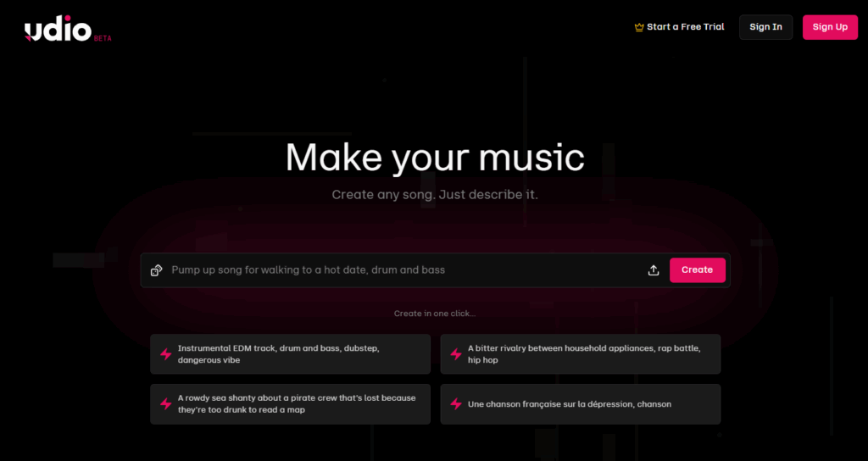Click the Make your music heading
868x461 pixels.
pos(434,158)
